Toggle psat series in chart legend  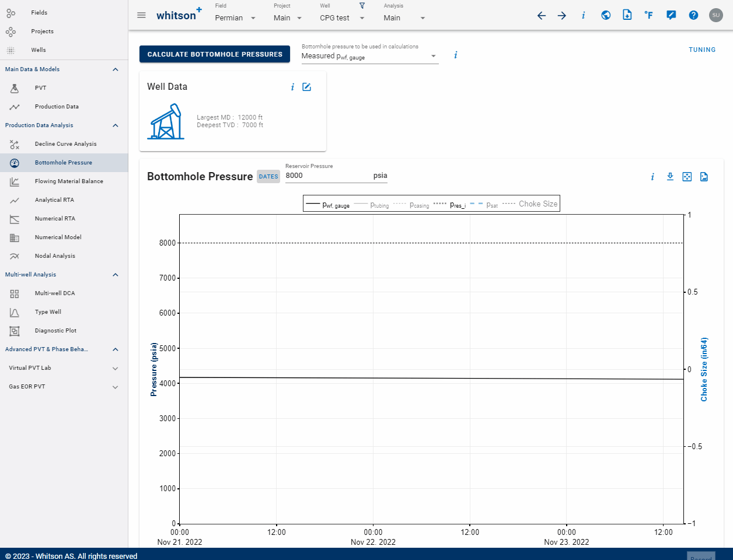[x=484, y=204]
